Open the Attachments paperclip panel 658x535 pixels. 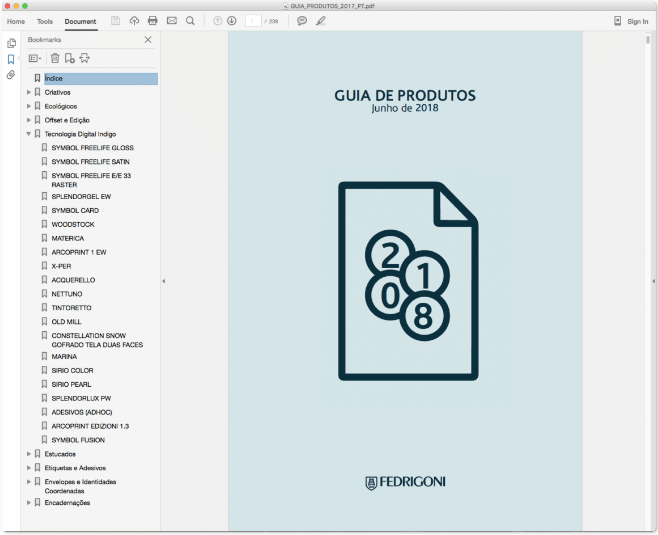tap(11, 75)
